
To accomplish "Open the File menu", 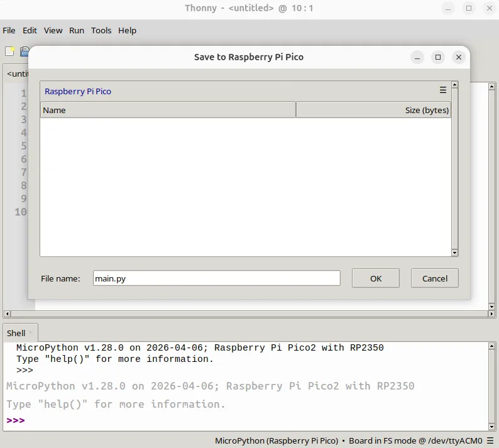I will click(x=9, y=31).
